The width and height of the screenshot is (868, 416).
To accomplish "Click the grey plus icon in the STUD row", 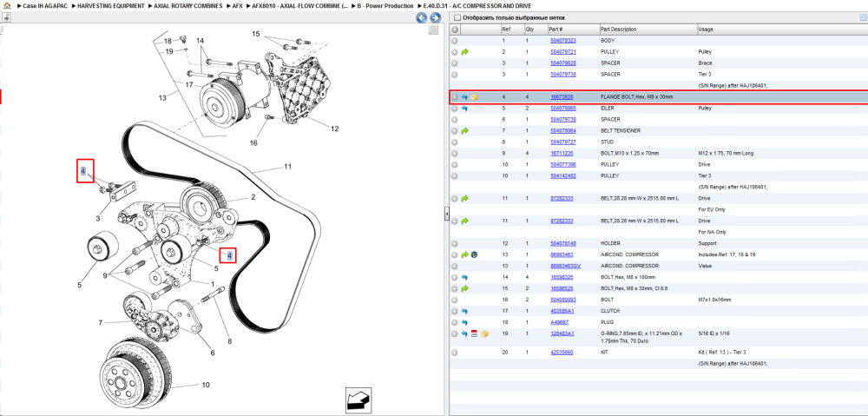I will [455, 142].
